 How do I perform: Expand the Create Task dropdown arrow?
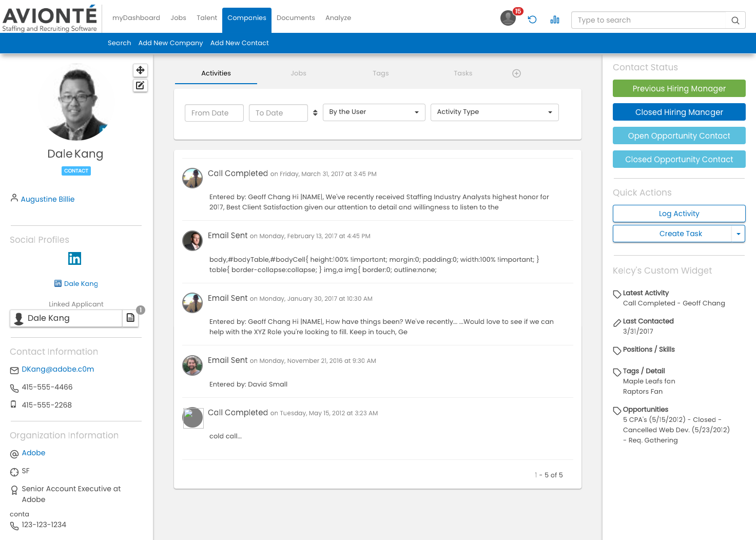[x=738, y=234]
